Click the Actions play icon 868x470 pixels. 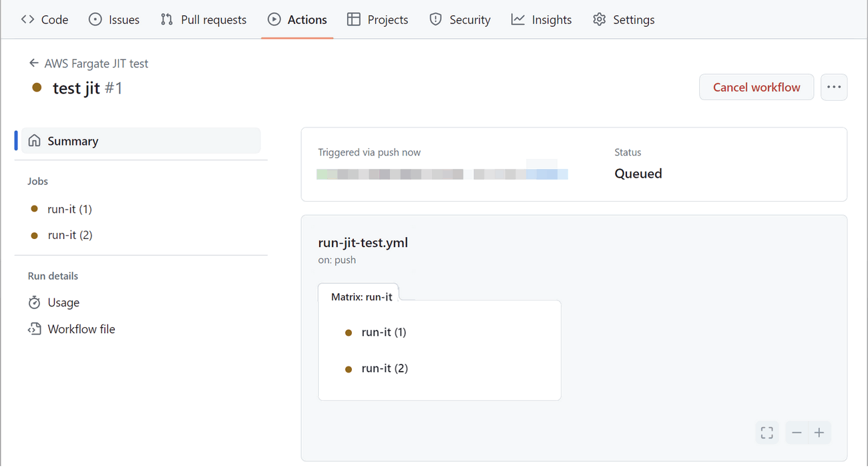click(274, 19)
